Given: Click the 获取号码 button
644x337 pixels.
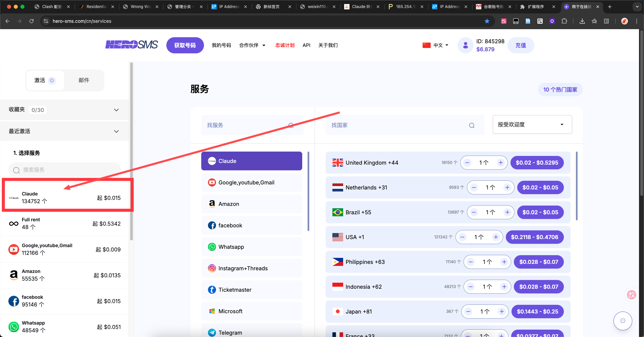Looking at the screenshot, I should 185,45.
